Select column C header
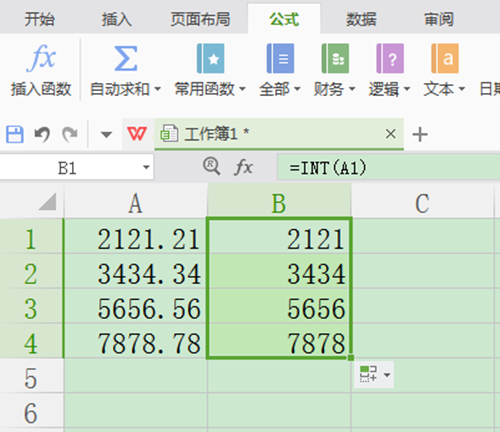Viewport: 500px width, 432px height. click(422, 202)
